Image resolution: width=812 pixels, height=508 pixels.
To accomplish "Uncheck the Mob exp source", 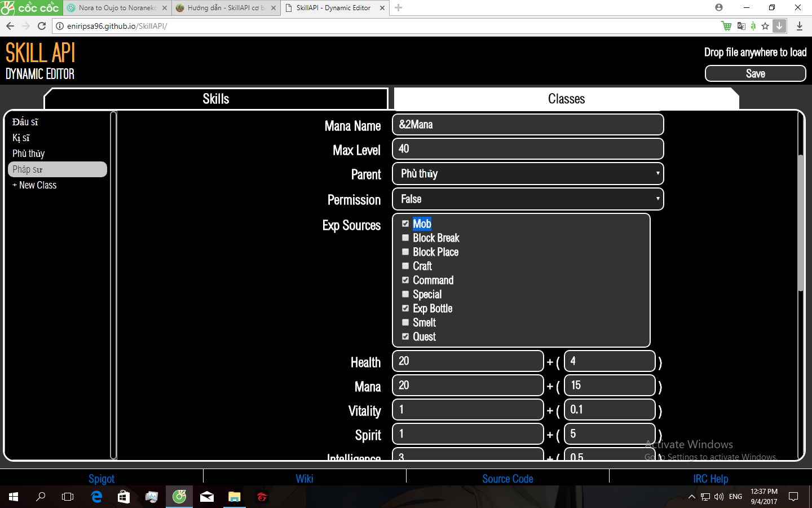I will (x=405, y=224).
